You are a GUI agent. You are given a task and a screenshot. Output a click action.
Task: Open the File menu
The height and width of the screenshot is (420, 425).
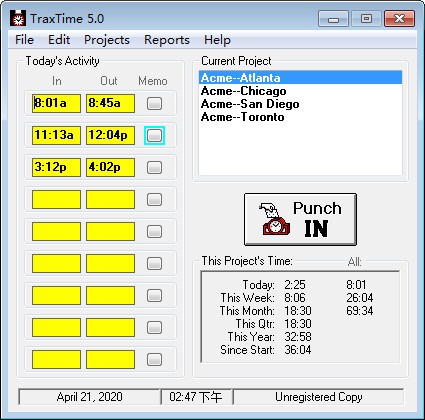24,40
